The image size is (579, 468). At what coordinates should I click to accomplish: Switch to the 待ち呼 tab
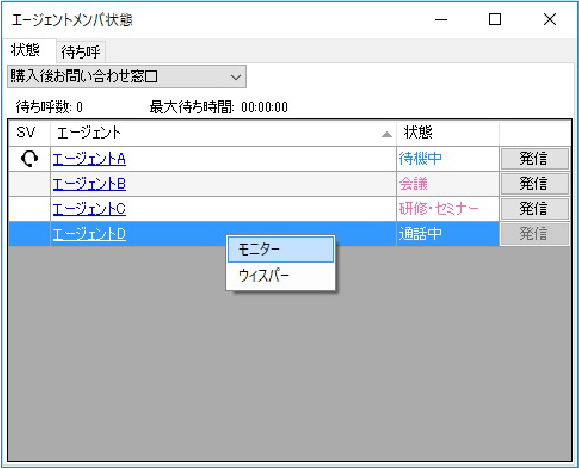click(x=81, y=51)
